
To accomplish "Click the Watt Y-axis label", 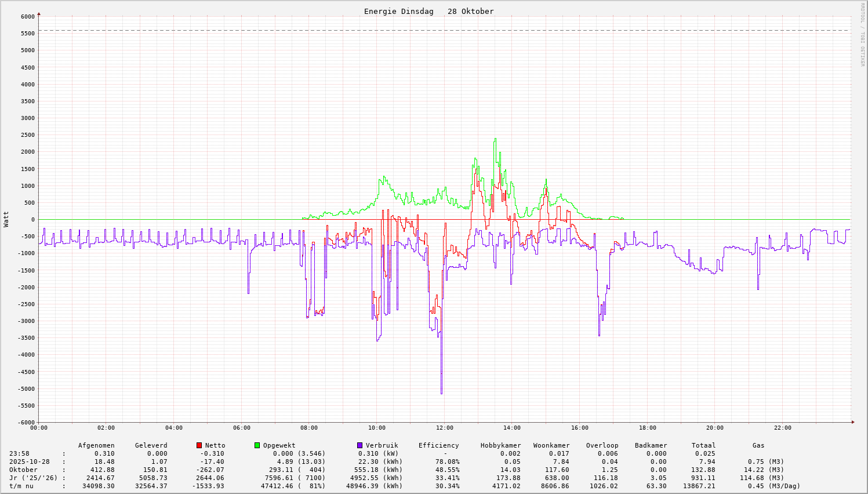I will 6,219.
